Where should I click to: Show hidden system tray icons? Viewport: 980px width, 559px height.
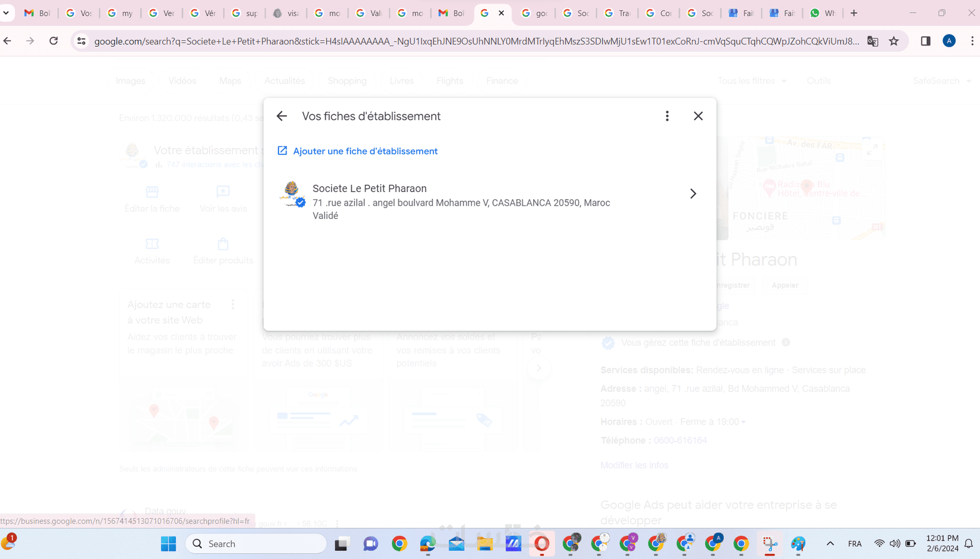[x=830, y=543]
